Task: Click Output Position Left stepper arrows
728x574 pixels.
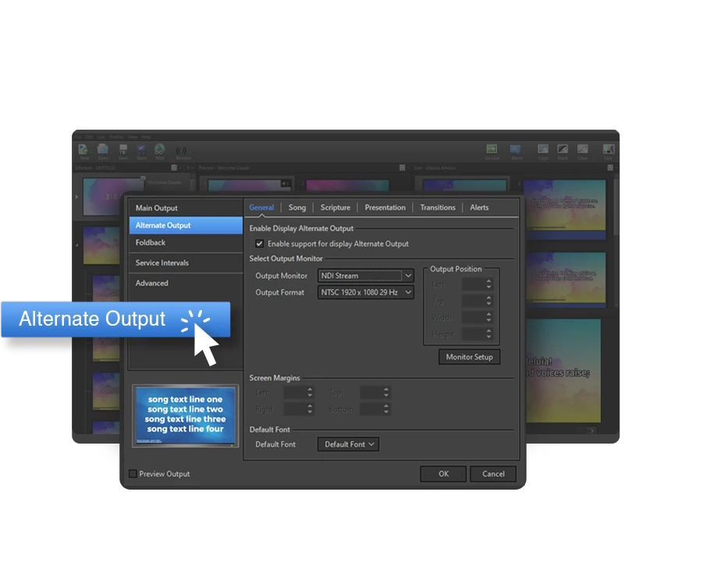Action: pyautogui.click(x=488, y=284)
